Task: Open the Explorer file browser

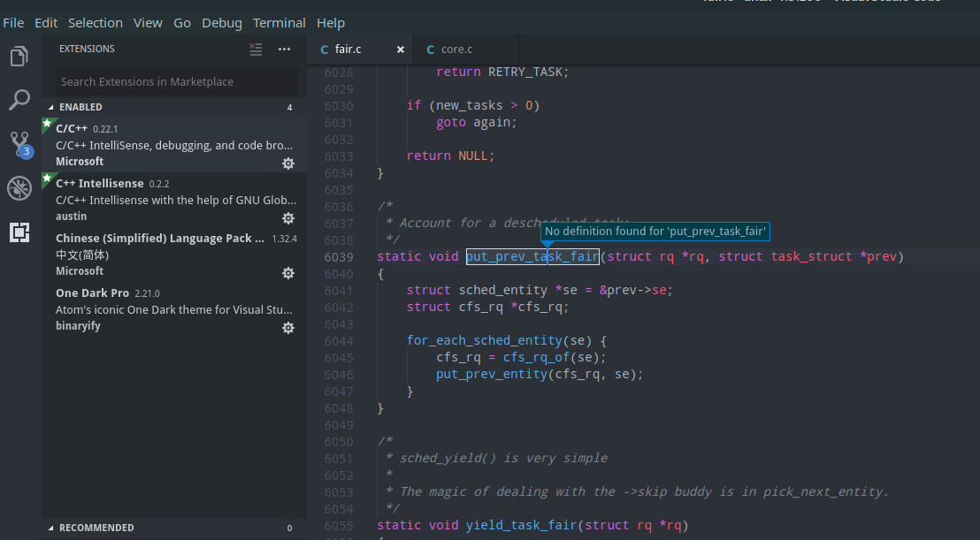Action: pyautogui.click(x=19, y=55)
